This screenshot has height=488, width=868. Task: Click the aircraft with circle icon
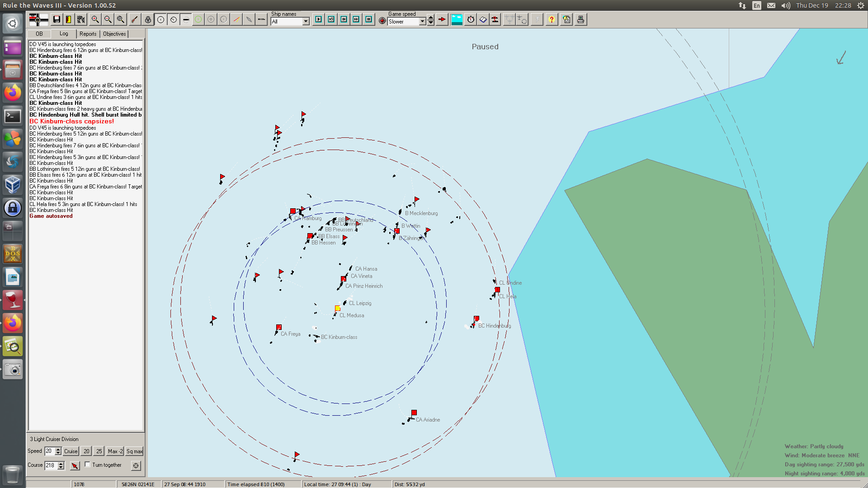point(522,19)
